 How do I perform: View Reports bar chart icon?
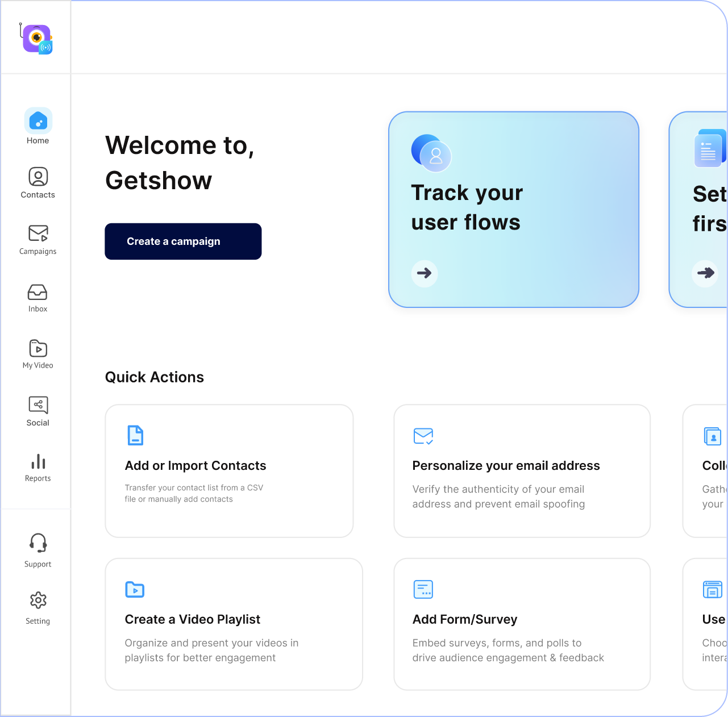point(38,461)
